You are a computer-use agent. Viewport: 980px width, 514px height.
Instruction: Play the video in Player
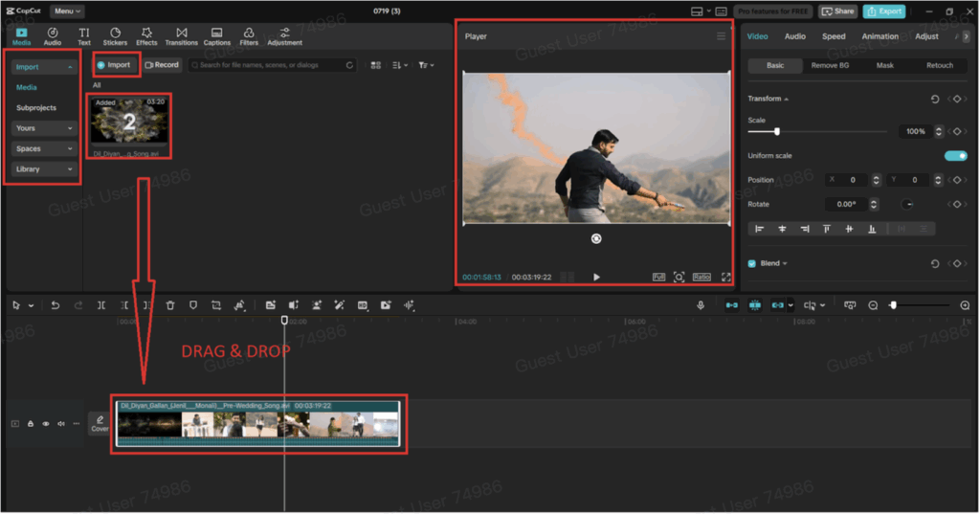coord(596,277)
